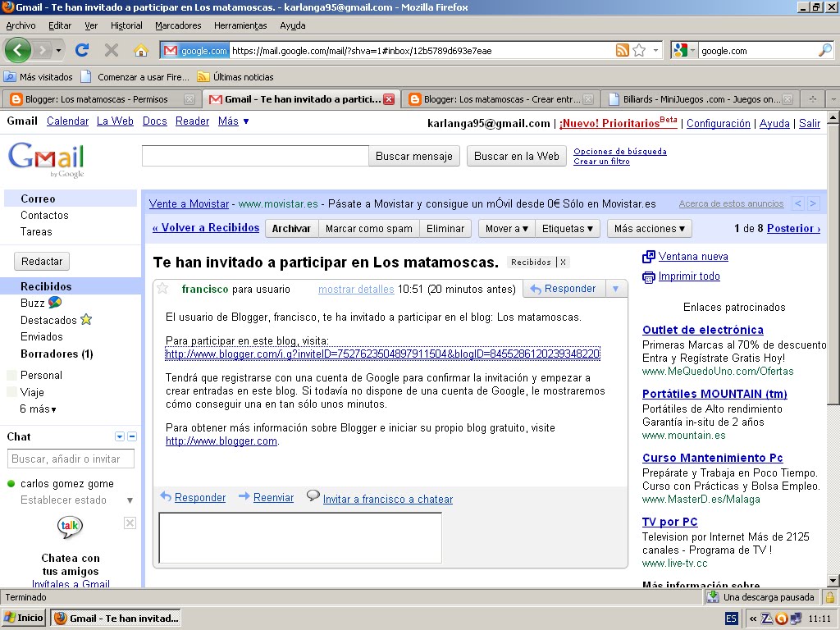Expand the reply options arrow beside Responder
The height and width of the screenshot is (630, 840).
pyautogui.click(x=615, y=289)
